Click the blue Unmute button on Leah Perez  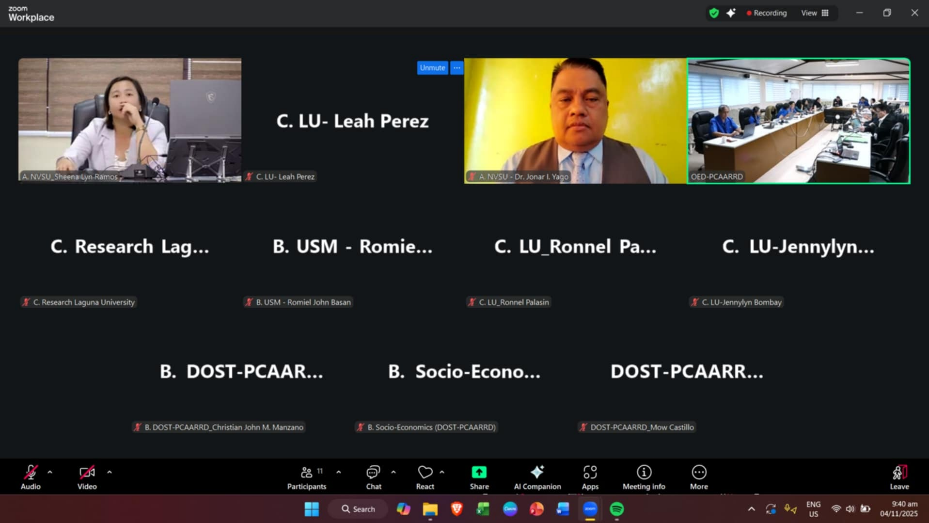(x=432, y=68)
